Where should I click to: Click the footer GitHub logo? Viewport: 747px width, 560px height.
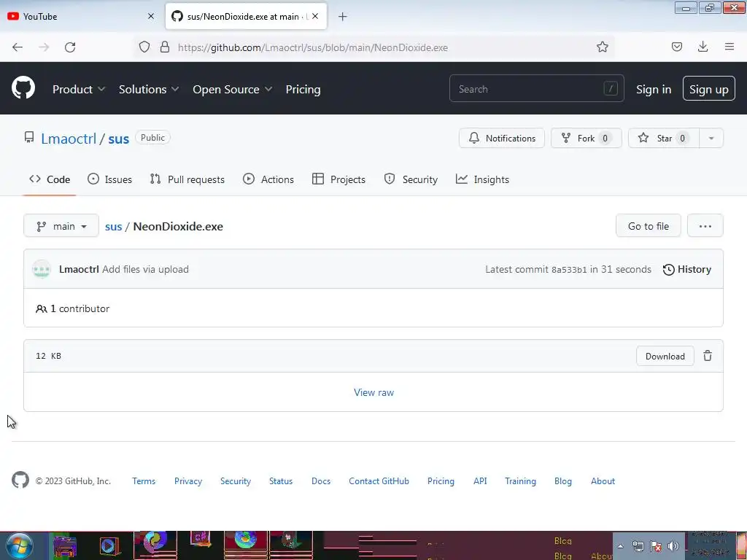[20, 480]
